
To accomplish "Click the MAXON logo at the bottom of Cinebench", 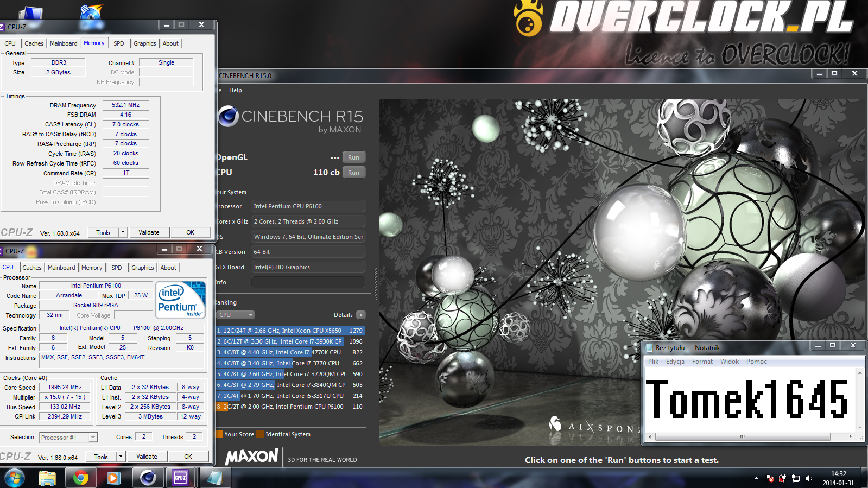I will 252,457.
